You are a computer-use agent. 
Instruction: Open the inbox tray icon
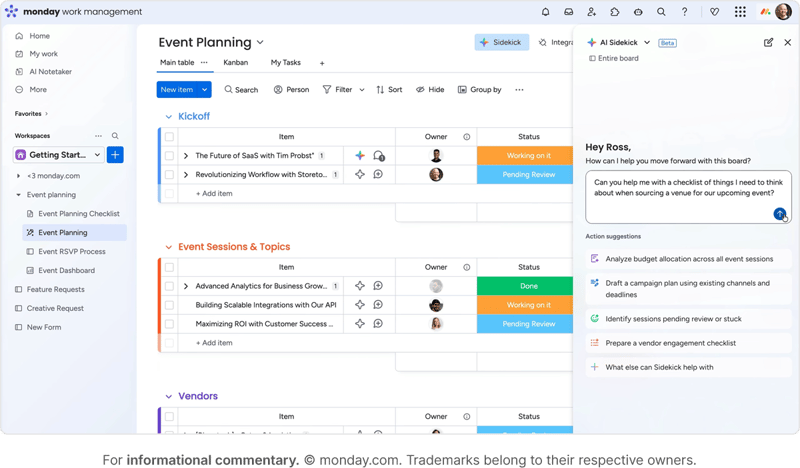tap(568, 12)
